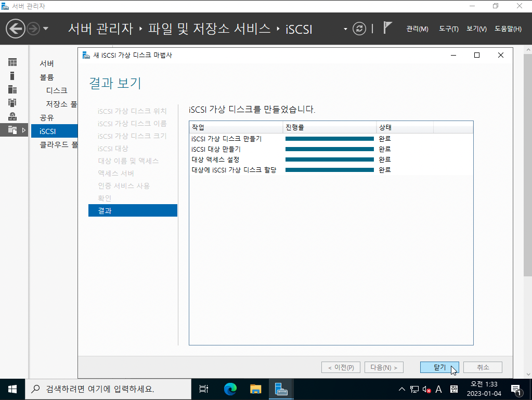Go to the 저장소 풀 navigation item
Screen dimensions: 532x400
(61, 104)
